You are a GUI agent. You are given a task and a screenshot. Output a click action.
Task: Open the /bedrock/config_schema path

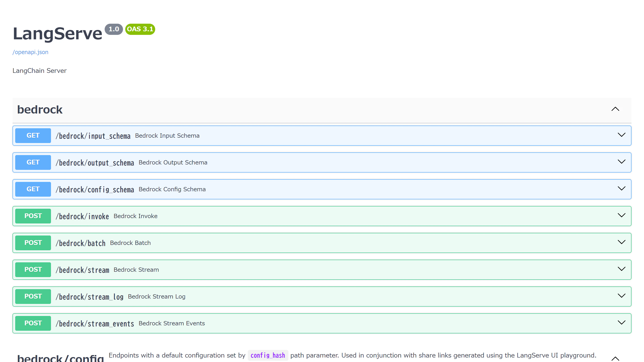(95, 189)
